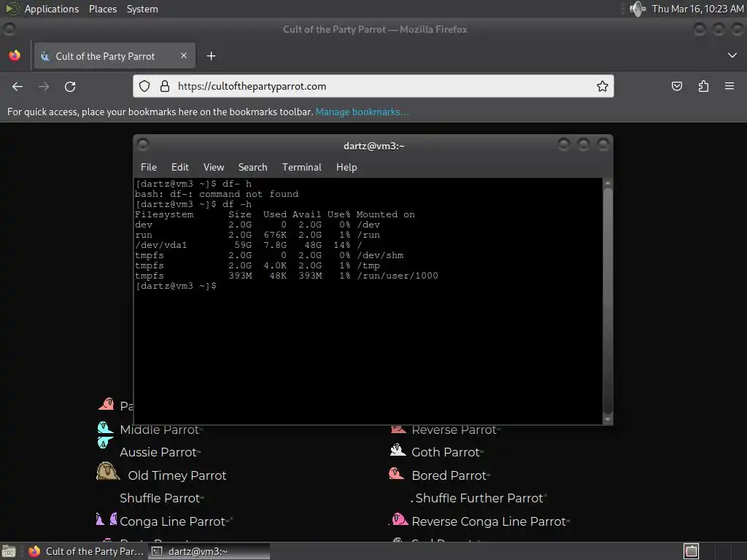The image size is (747, 560).
Task: Open the System menu in top panel
Action: click(142, 9)
